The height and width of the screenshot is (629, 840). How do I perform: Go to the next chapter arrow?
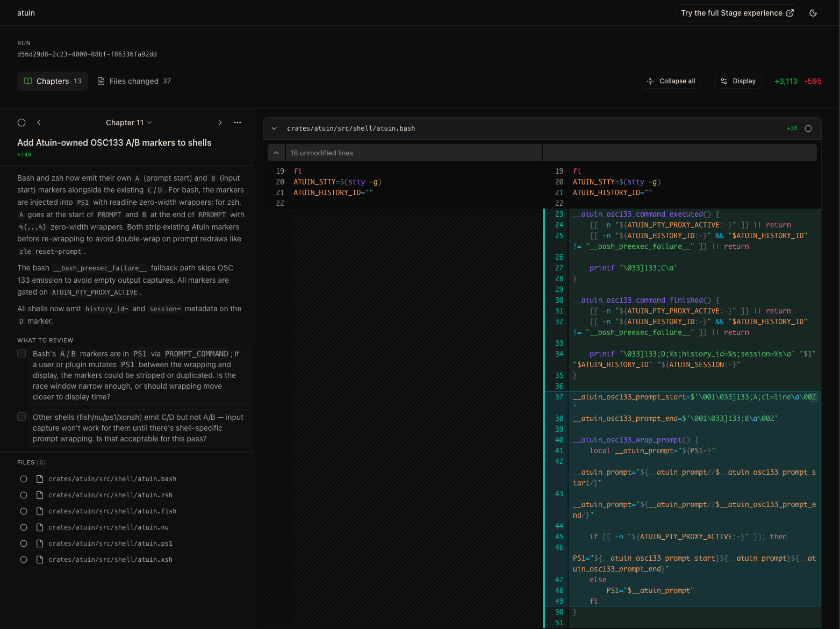(220, 123)
